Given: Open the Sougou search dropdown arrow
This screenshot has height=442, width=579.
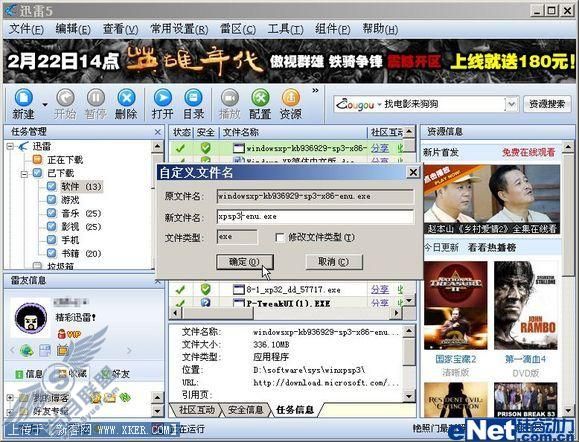Looking at the screenshot, I should tap(511, 104).
